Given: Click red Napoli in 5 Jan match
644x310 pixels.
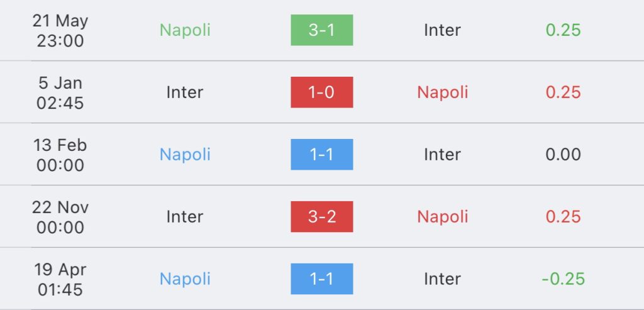Looking at the screenshot, I should (x=442, y=92).
